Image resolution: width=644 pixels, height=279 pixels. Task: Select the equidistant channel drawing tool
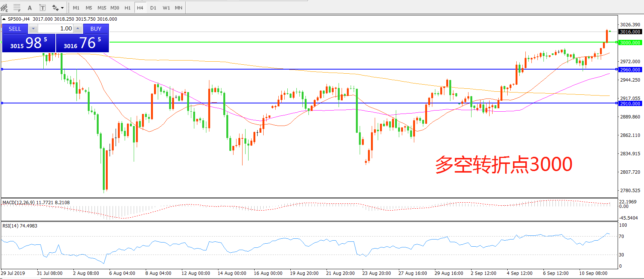[5, 8]
